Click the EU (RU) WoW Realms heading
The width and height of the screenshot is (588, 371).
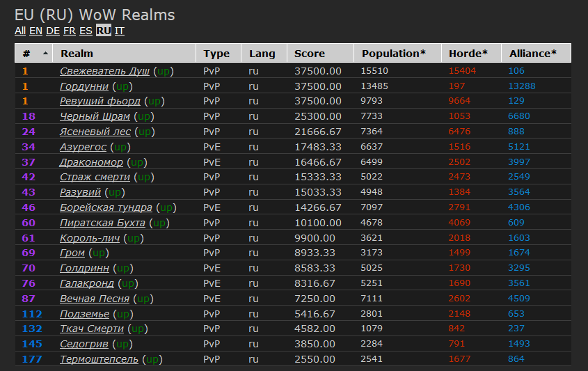(x=95, y=15)
